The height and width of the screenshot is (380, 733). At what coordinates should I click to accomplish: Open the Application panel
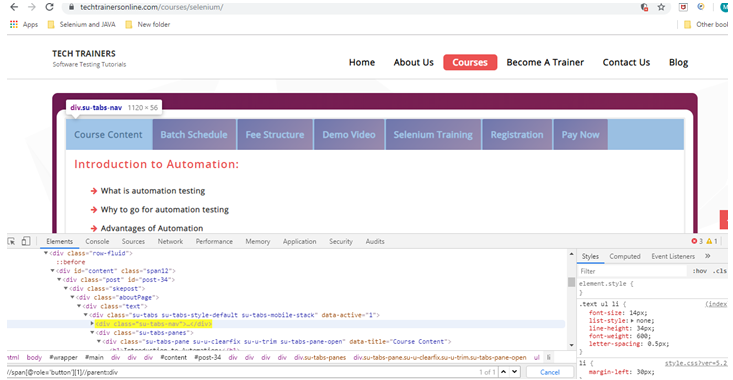(x=299, y=241)
